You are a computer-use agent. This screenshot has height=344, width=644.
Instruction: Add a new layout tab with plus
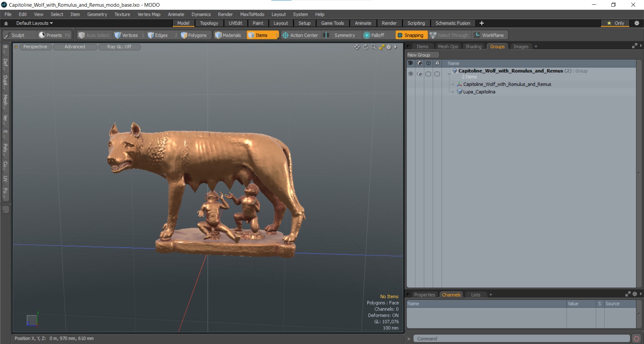[482, 23]
